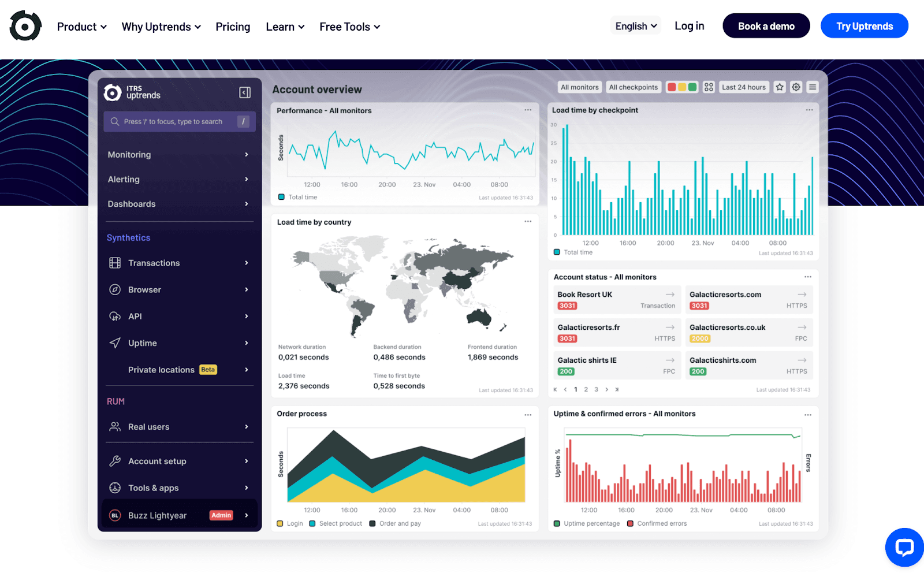
Task: Jump to the last page of account status list
Action: pyautogui.click(x=617, y=389)
